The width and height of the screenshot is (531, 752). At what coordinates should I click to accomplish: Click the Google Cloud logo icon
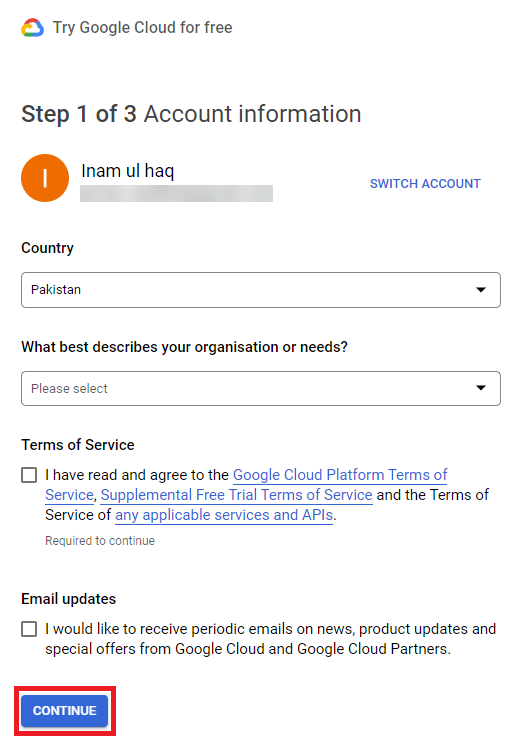[x=33, y=28]
